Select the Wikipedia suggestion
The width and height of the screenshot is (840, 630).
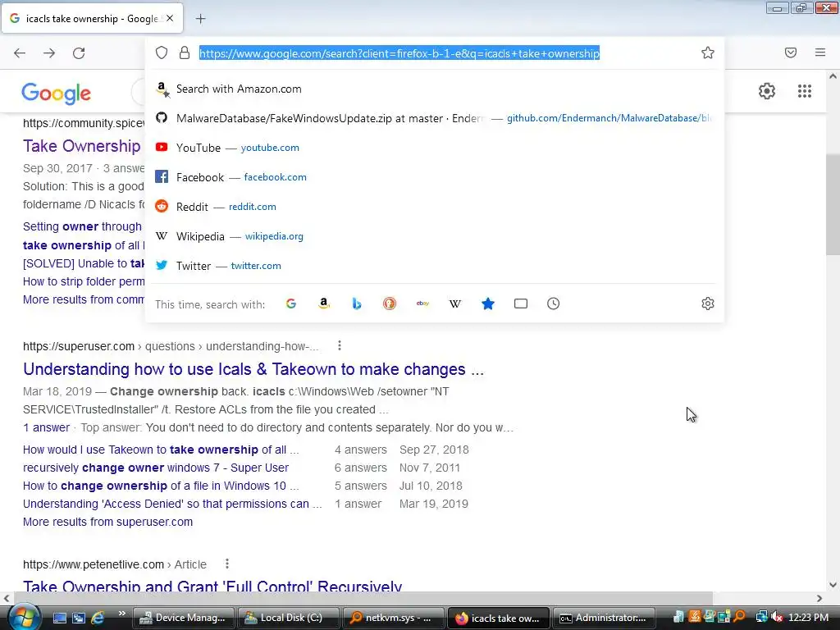click(435, 235)
